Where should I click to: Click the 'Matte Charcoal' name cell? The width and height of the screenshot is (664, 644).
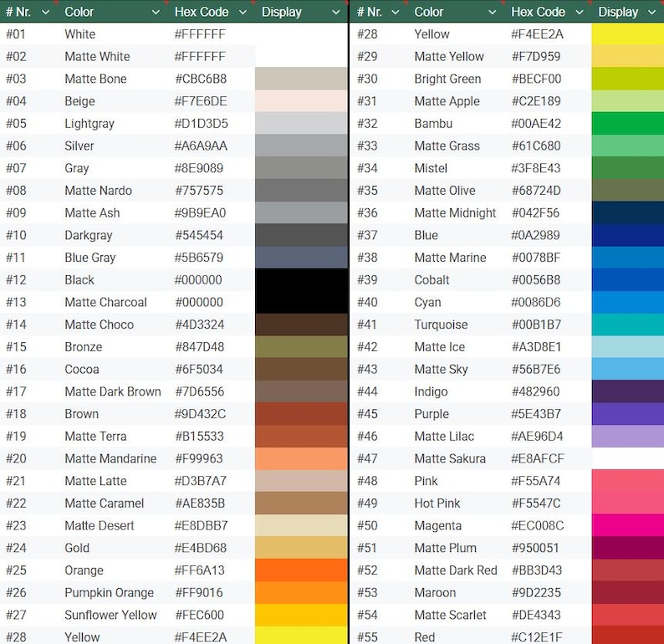[106, 302]
